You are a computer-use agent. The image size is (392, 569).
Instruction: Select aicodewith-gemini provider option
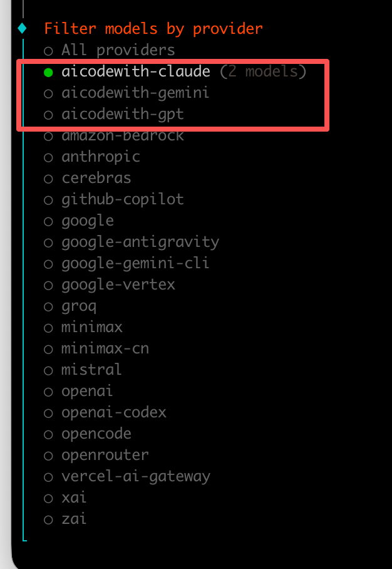pyautogui.click(x=135, y=93)
